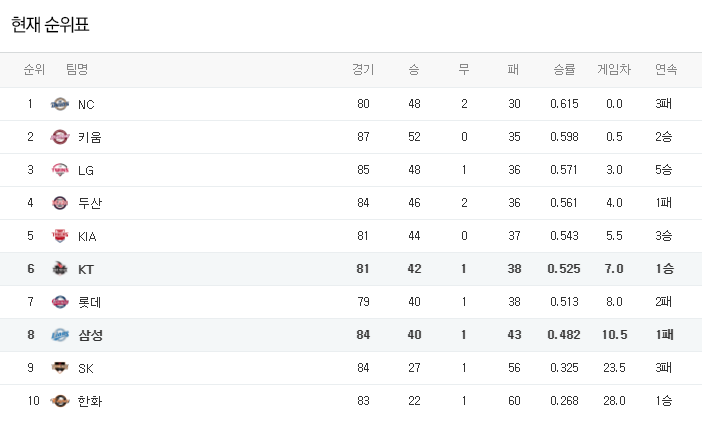Image resolution: width=702 pixels, height=432 pixels.
Task: Click the 게임차 column header
Action: 614,70
